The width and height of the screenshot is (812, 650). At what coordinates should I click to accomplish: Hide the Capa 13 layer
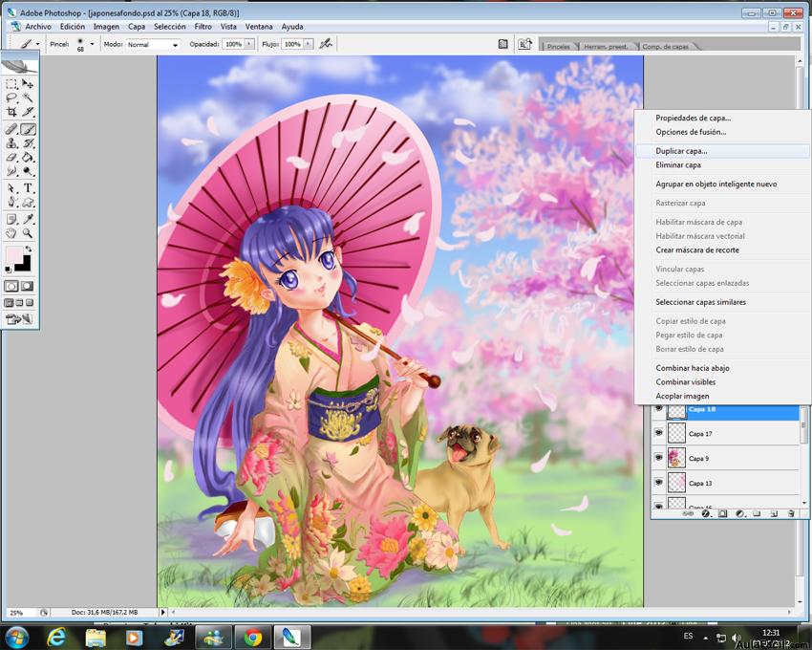click(x=658, y=482)
